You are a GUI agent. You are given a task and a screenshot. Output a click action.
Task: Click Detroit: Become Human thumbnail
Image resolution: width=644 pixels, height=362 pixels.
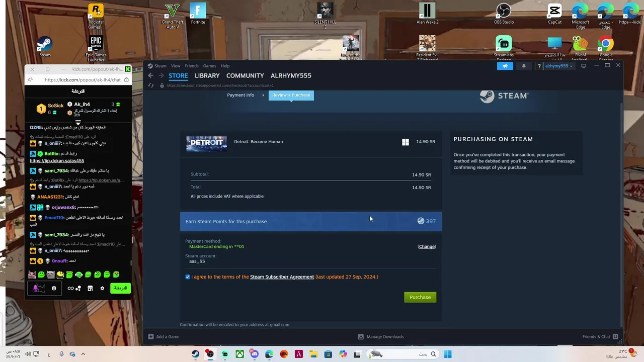[x=206, y=144]
